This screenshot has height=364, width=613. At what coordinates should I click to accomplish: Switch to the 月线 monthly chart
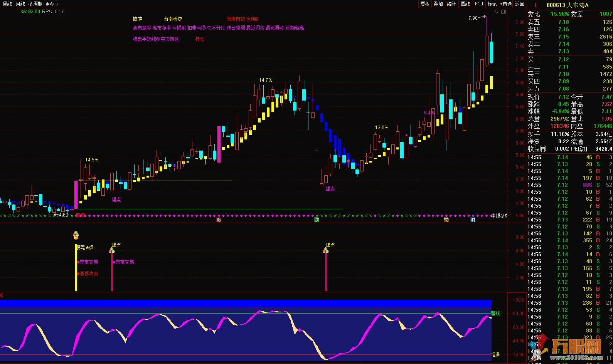point(20,4)
